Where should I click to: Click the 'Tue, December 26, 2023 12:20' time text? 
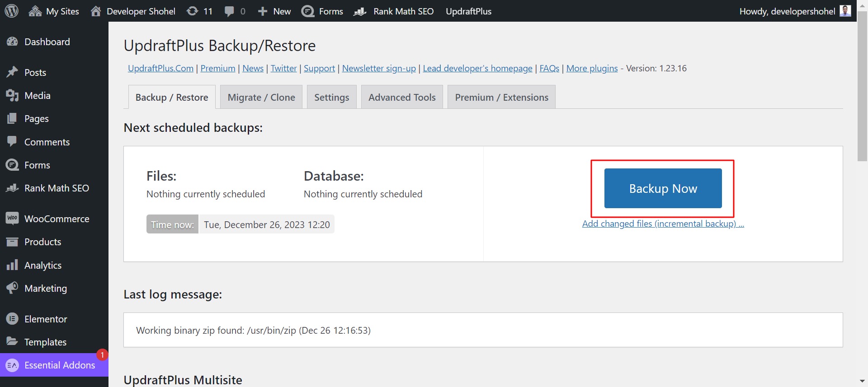pos(267,224)
